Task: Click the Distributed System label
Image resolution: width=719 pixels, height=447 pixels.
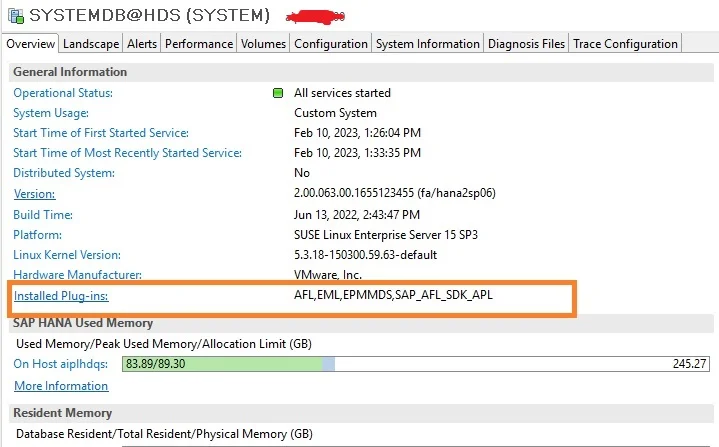Action: tap(64, 173)
